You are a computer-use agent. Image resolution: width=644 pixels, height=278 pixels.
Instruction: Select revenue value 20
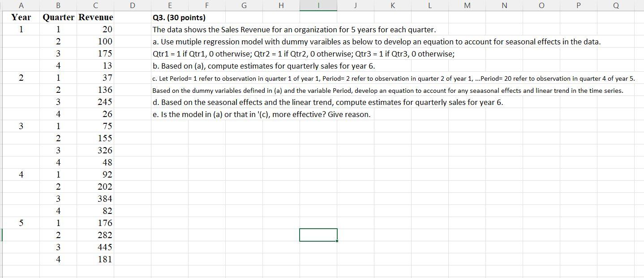95,29
